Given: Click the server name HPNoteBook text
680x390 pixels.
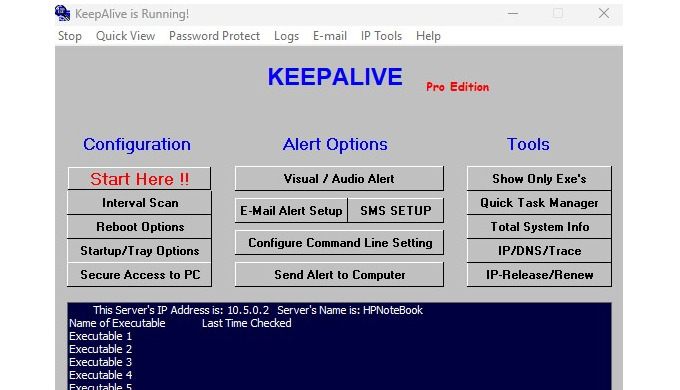Looking at the screenshot, I should pos(392,310).
